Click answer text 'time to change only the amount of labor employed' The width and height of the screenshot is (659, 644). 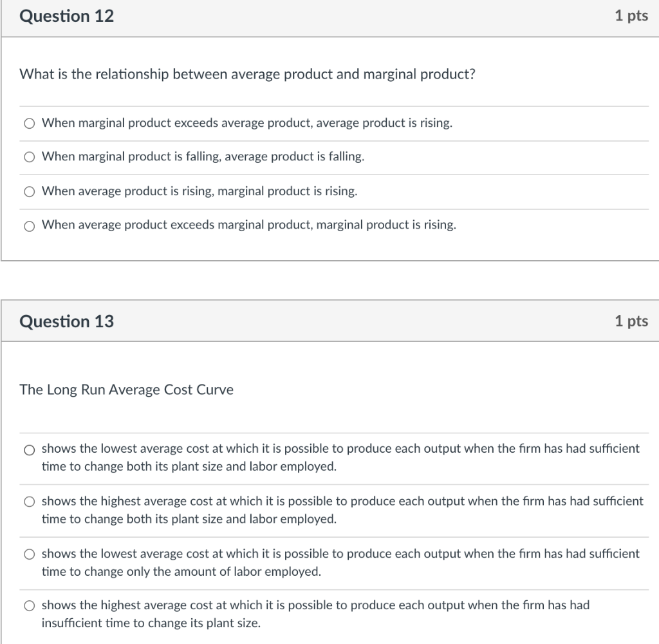tap(181, 572)
